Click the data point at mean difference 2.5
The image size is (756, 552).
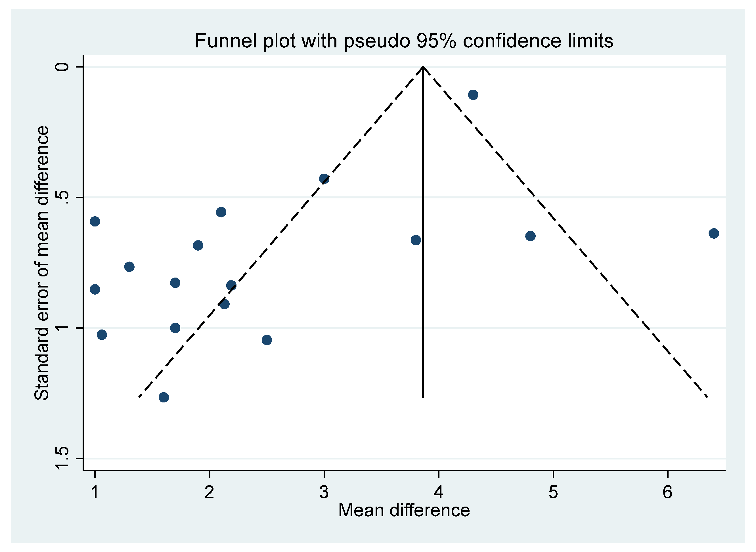(267, 340)
